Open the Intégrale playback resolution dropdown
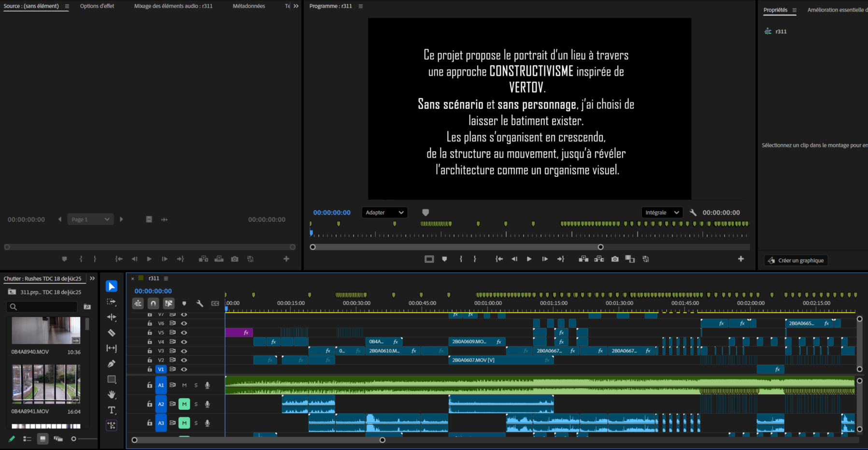This screenshot has height=450, width=868. tap(661, 213)
